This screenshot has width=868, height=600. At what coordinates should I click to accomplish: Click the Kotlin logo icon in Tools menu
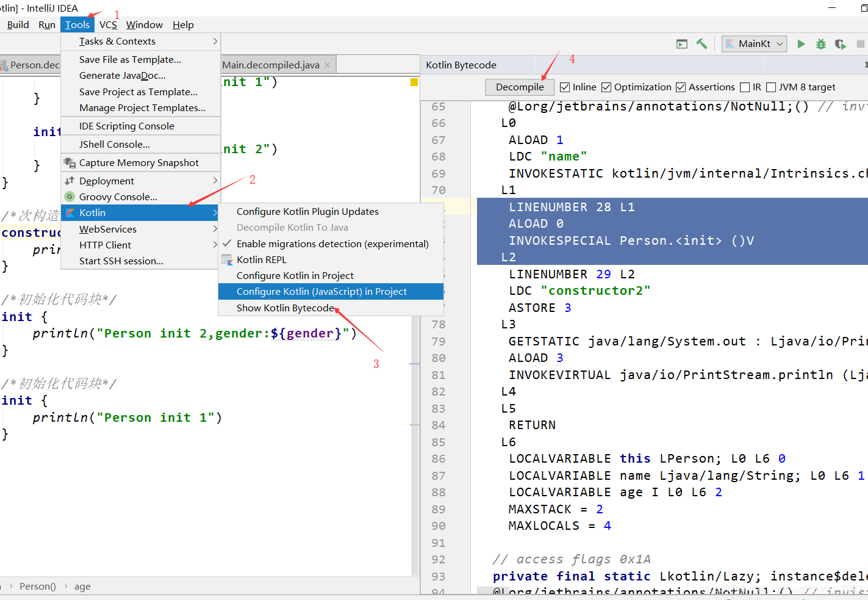[70, 212]
